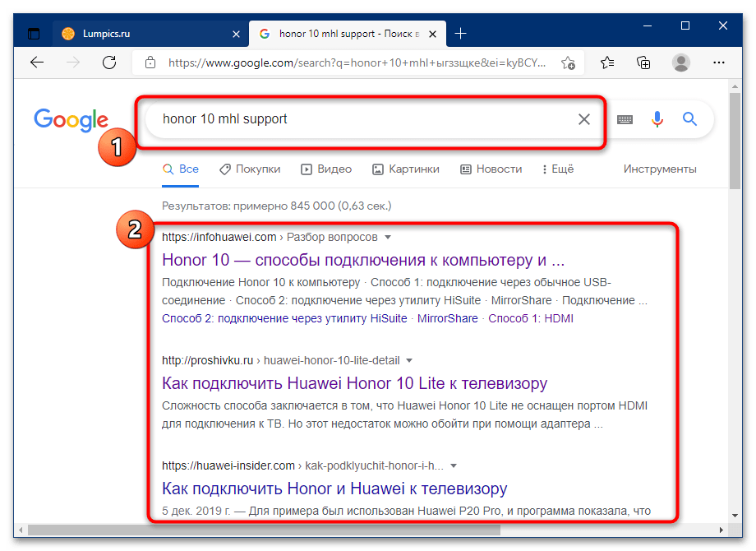Click the Google logo
The image size is (756, 551).
71,119
